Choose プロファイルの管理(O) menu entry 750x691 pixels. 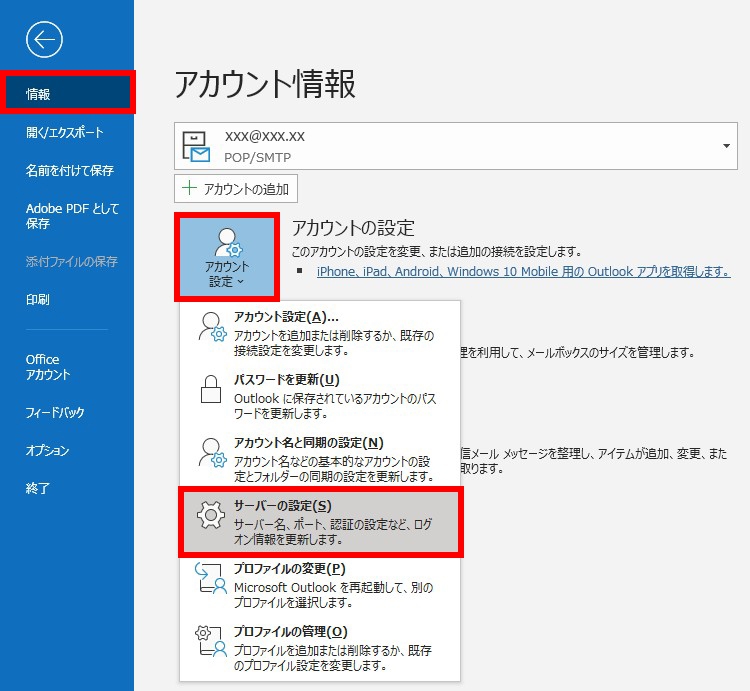pyautogui.click(x=320, y=648)
